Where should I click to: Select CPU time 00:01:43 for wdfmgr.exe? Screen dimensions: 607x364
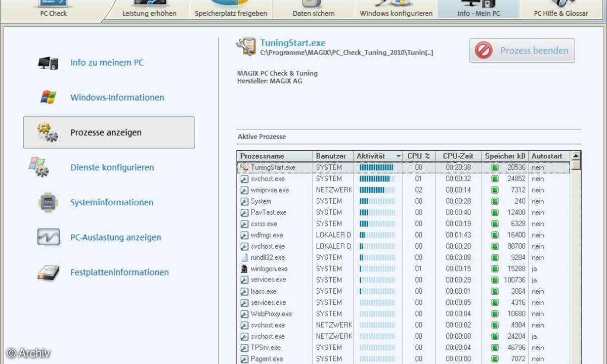(x=458, y=235)
